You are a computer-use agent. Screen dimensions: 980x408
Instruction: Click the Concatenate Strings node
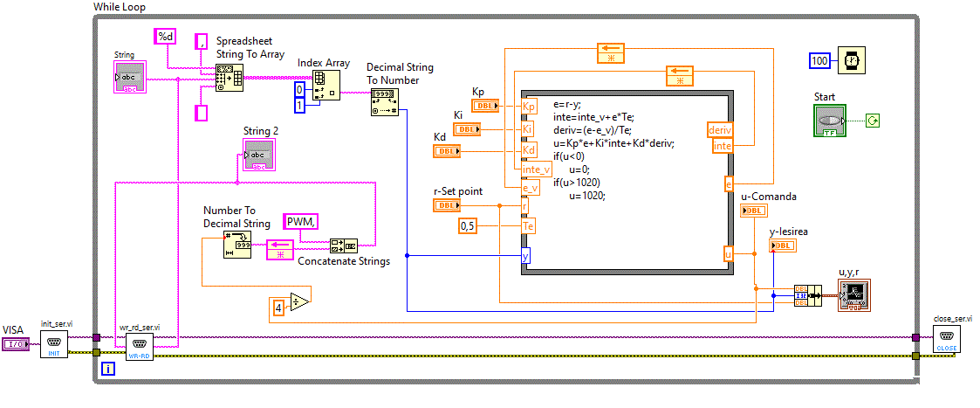(x=343, y=245)
